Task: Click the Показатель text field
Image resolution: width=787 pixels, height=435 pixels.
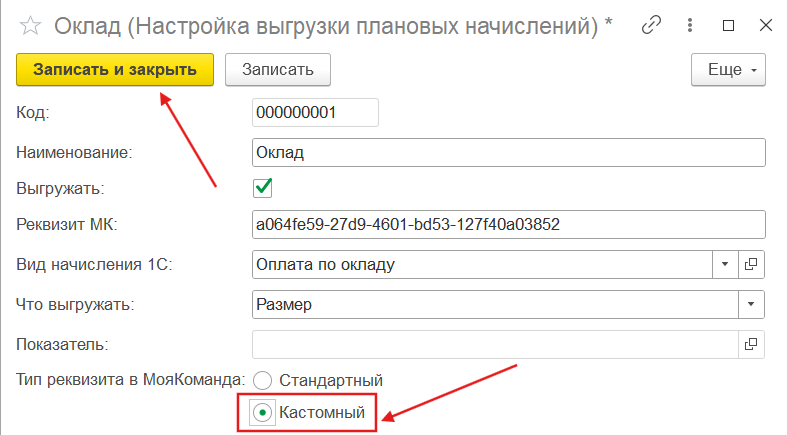Action: [494, 343]
